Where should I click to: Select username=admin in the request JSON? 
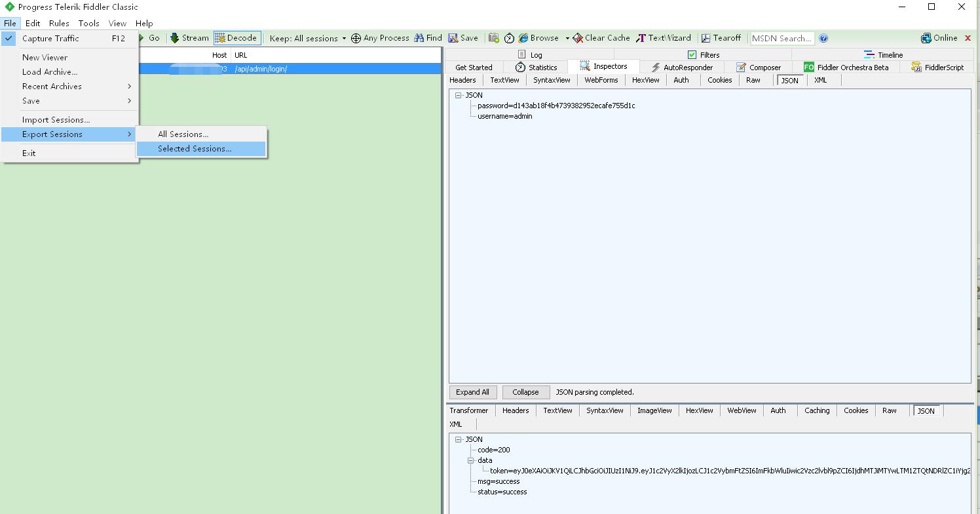point(504,116)
